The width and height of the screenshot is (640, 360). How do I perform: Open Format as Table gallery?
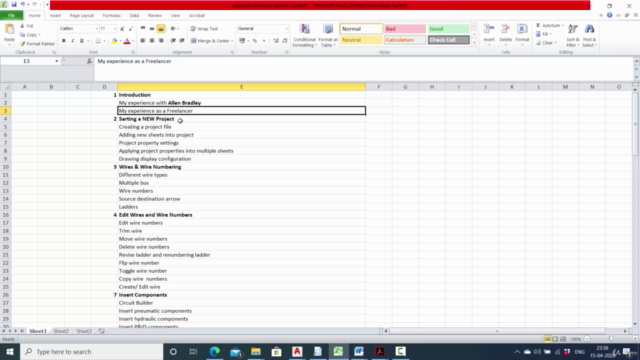pyautogui.click(x=328, y=36)
